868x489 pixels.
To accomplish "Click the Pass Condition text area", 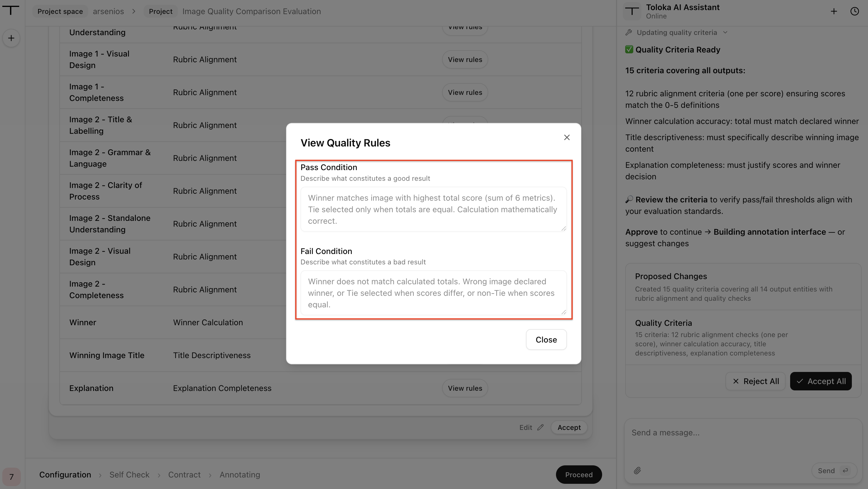I will click(x=433, y=209).
